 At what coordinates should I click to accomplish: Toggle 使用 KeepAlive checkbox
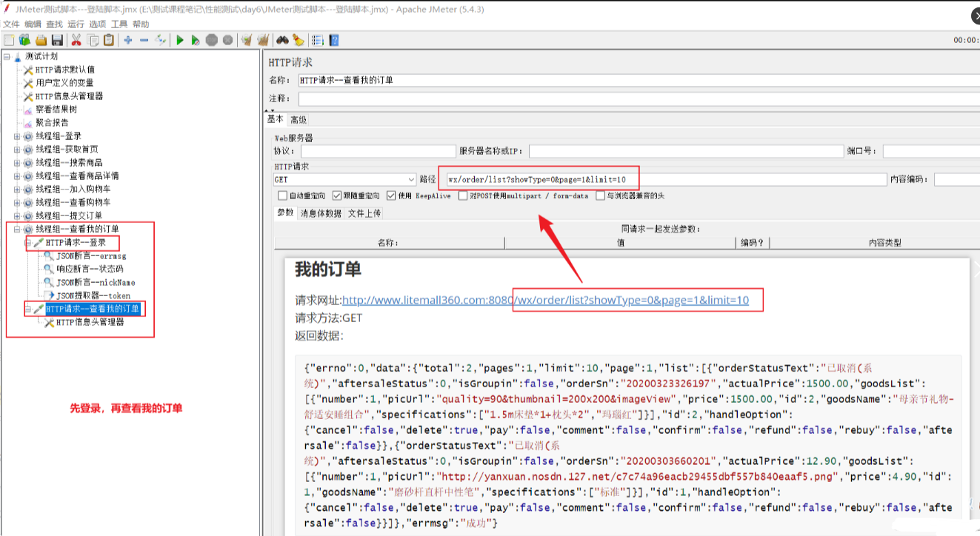[391, 196]
